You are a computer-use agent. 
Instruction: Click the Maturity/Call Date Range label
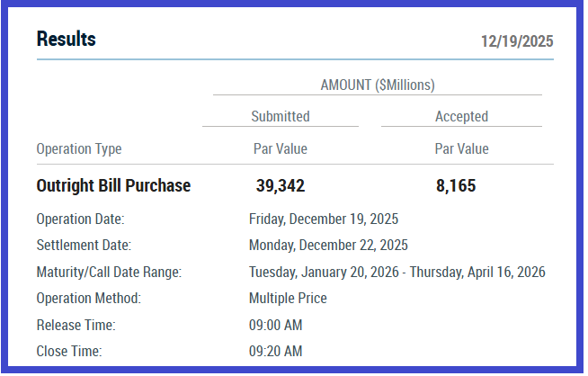(x=109, y=272)
